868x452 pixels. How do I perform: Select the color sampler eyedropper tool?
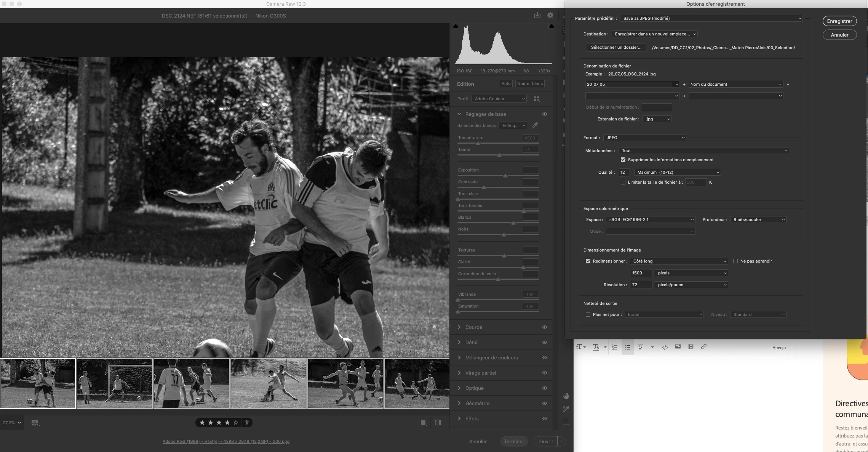tap(566, 409)
